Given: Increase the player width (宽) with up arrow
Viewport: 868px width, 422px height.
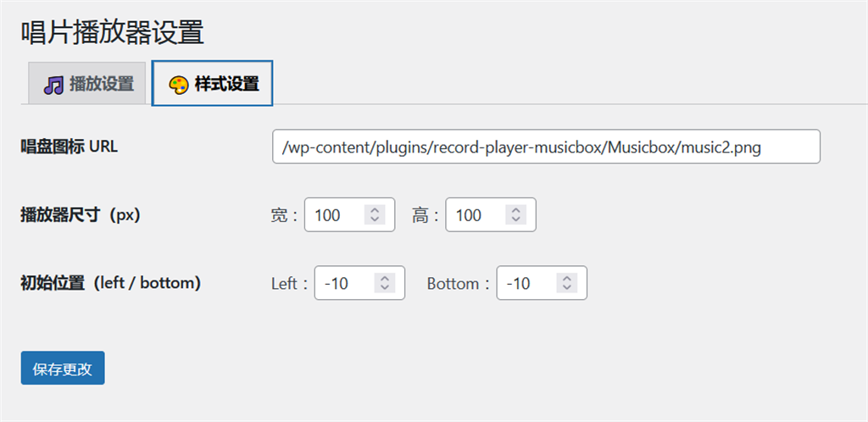Looking at the screenshot, I should tap(375, 210).
